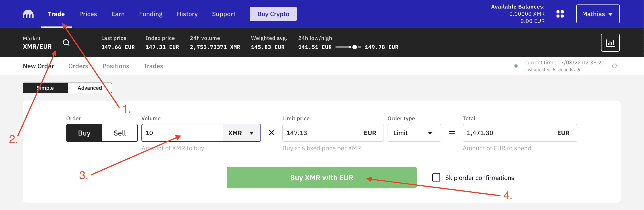Image resolution: width=644 pixels, height=210 pixels.
Task: View the Trades tab
Action: [153, 66]
